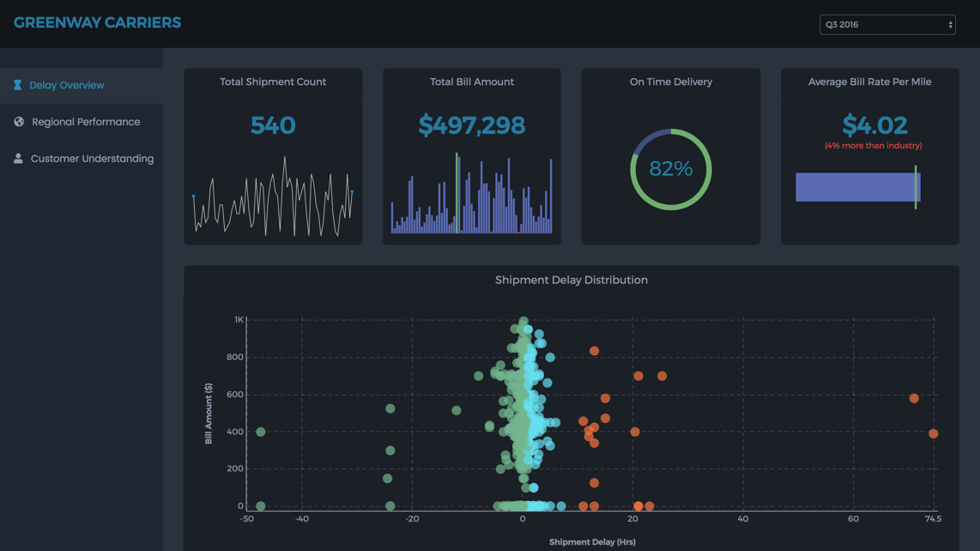980x551 pixels.
Task: Expand the period dropdown in the top bar
Action: click(x=886, y=23)
